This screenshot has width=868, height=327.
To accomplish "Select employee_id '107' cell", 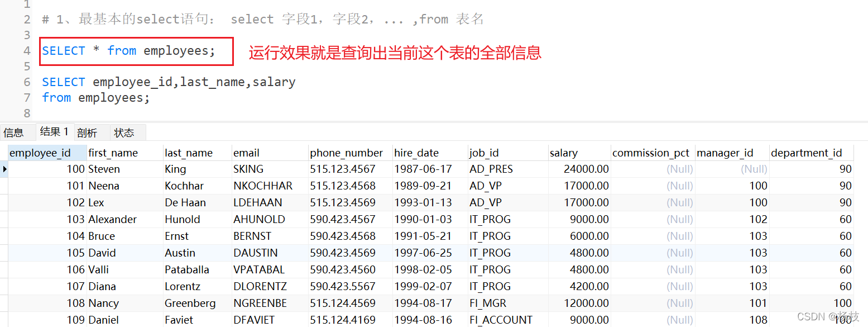I will point(47,286).
